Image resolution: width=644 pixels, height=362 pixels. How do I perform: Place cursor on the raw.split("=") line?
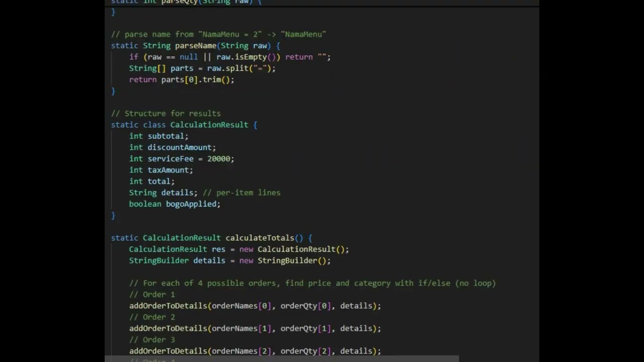(202, 68)
